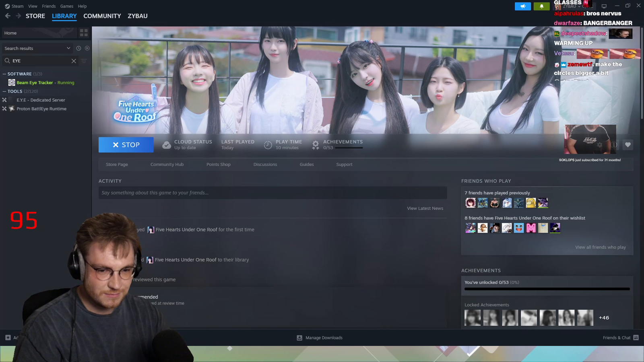Click the main page vertical scrollbar
The image size is (644, 362).
(x=642, y=72)
